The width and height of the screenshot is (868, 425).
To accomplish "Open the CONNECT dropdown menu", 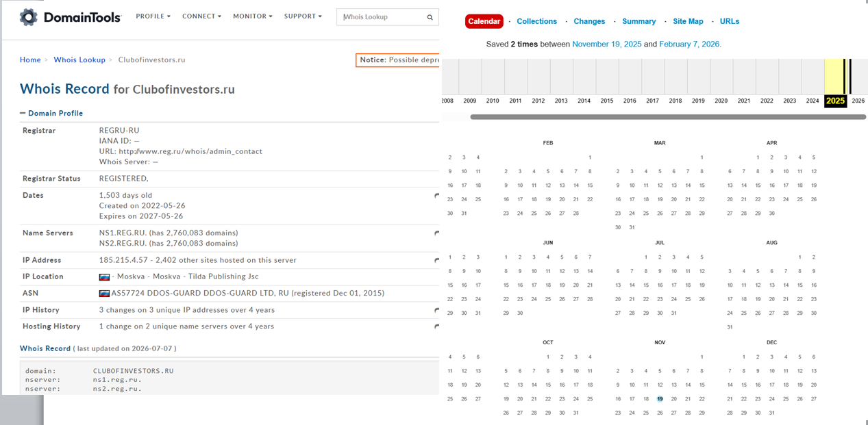I will [201, 16].
